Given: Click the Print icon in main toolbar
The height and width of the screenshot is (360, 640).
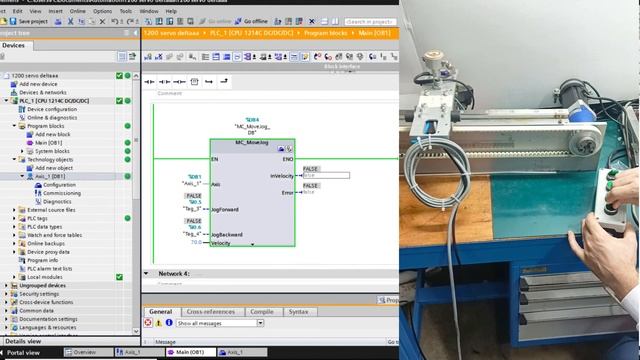Looking at the screenshot, I should (x=58, y=21).
